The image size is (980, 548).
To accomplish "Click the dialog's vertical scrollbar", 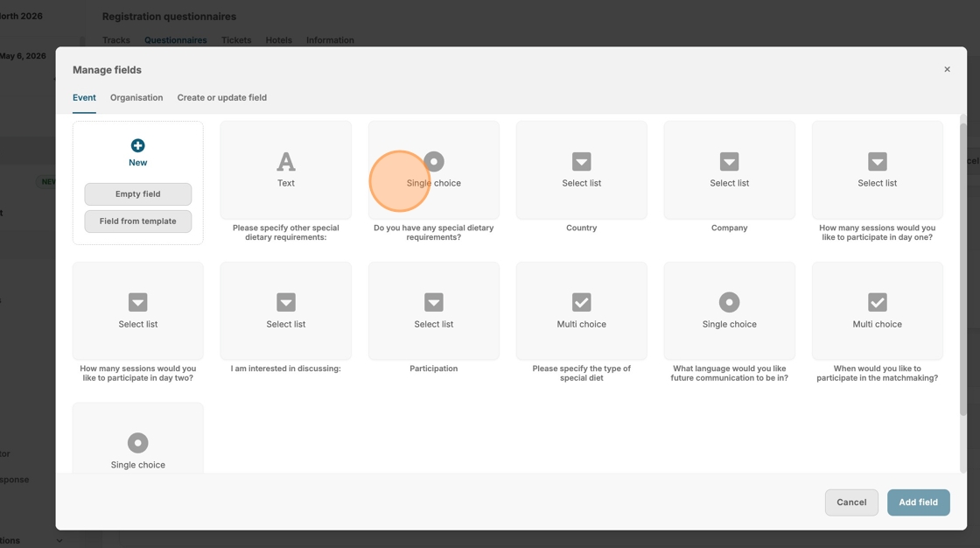I will 963,269.
